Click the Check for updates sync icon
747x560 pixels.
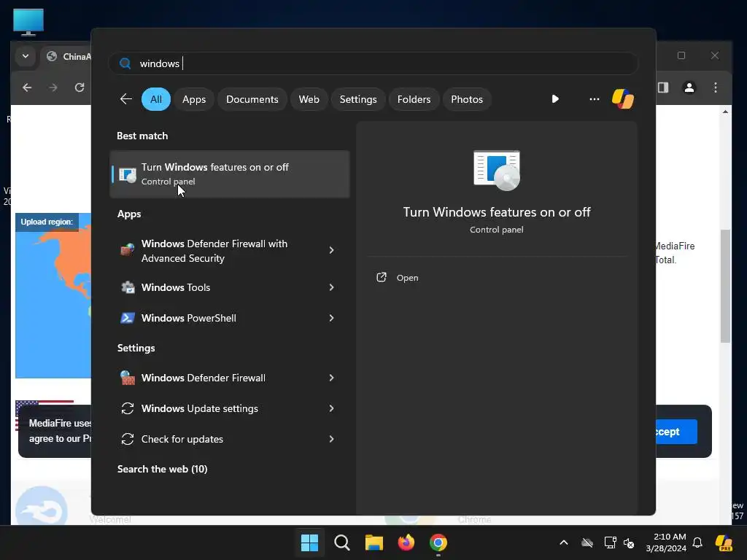(x=127, y=438)
